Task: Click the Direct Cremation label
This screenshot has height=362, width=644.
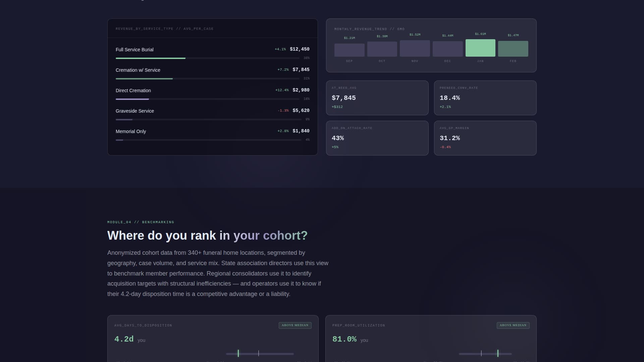Action: point(133,90)
